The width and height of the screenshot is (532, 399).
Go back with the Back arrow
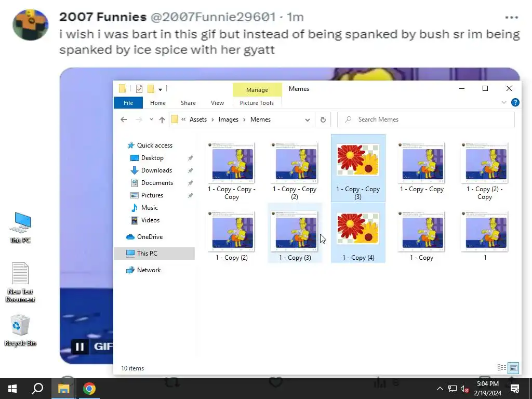pos(124,119)
